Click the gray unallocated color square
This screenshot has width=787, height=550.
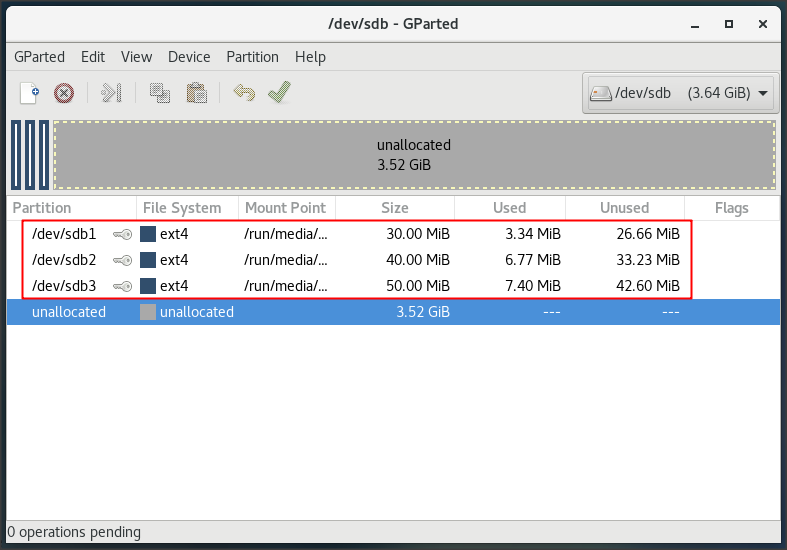click(x=148, y=312)
